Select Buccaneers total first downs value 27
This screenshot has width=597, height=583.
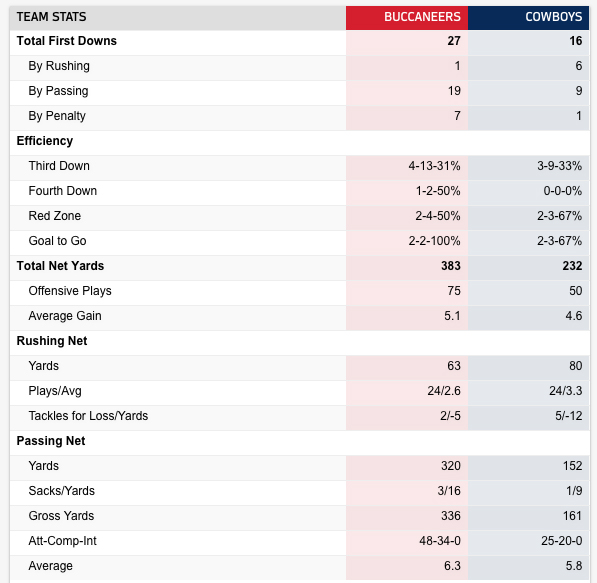point(454,41)
